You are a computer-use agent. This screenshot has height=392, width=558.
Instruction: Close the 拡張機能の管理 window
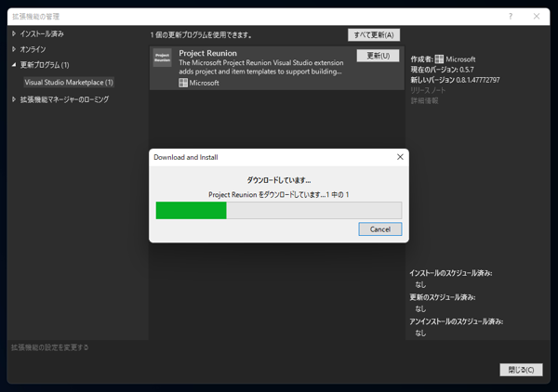[537, 17]
